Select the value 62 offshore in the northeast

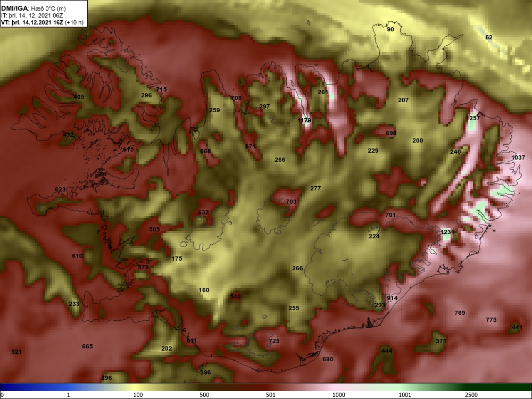point(488,37)
